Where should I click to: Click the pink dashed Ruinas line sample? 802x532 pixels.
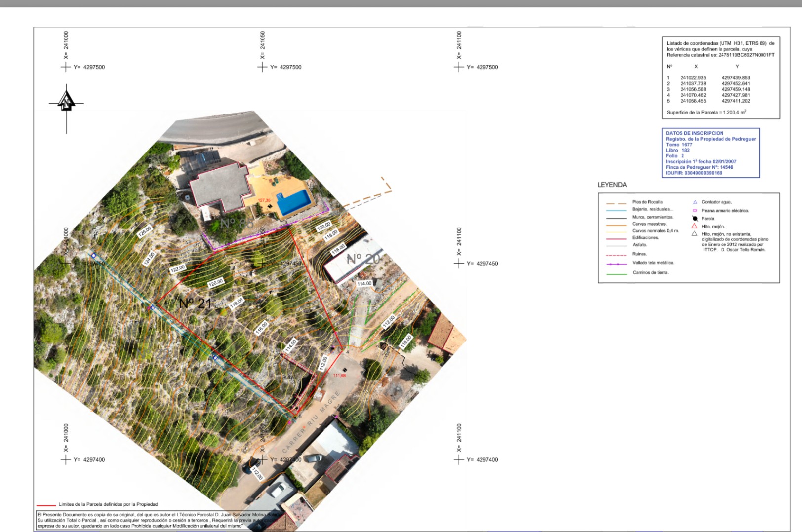click(x=616, y=255)
